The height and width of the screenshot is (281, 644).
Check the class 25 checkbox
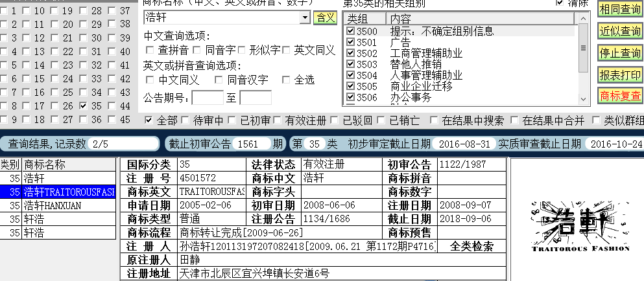click(54, 93)
